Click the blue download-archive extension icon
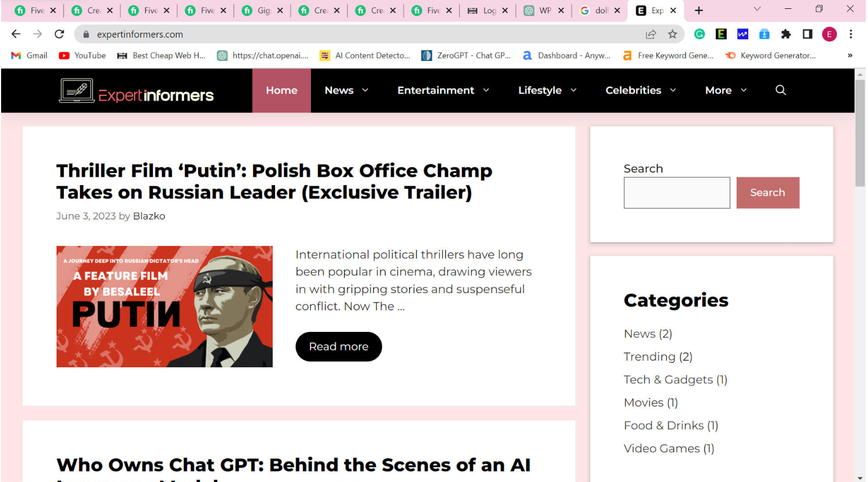 [x=764, y=34]
